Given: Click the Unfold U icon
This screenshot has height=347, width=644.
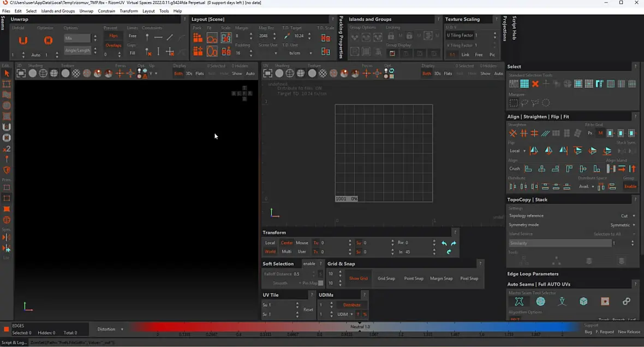Looking at the screenshot, I should tap(23, 40).
